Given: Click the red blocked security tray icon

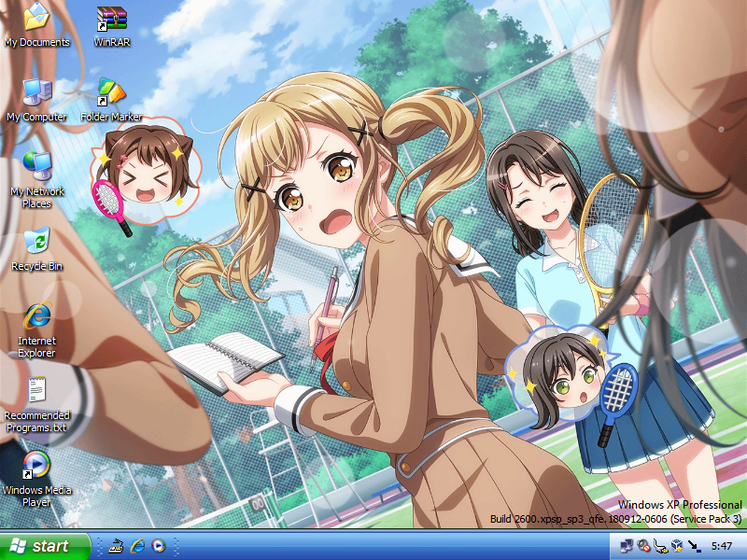Looking at the screenshot, I should [643, 546].
